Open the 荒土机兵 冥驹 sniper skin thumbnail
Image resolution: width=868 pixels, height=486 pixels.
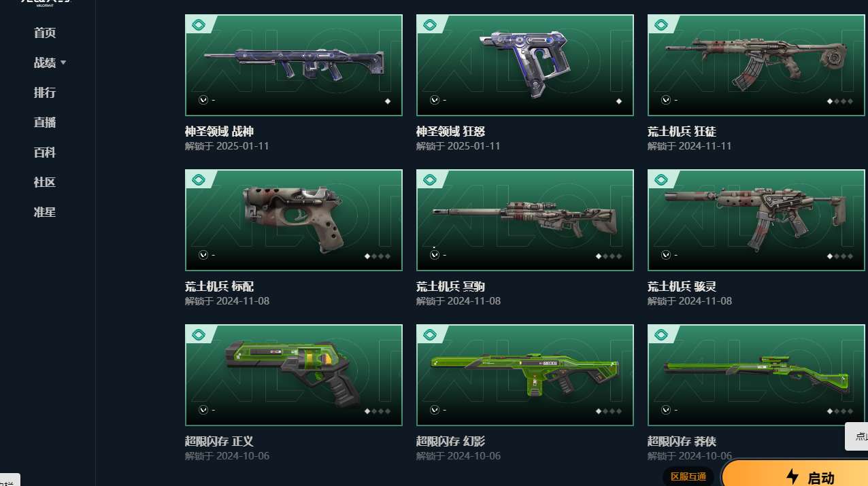coord(525,220)
